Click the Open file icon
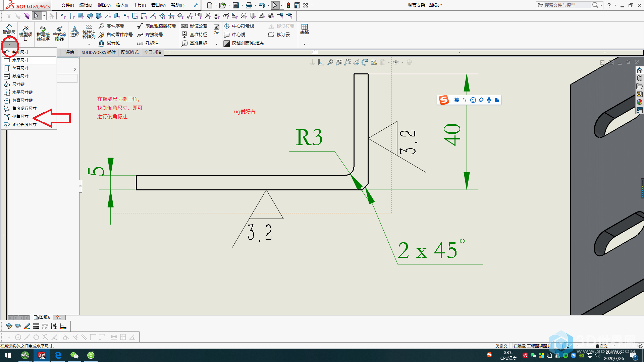The image size is (644, 362). click(222, 5)
